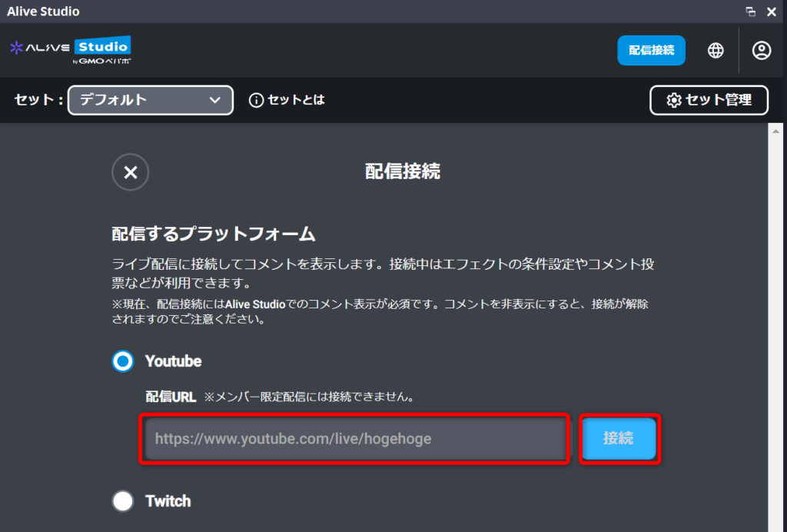
Task: Restore the Alive Studio window size
Action: coord(751,12)
